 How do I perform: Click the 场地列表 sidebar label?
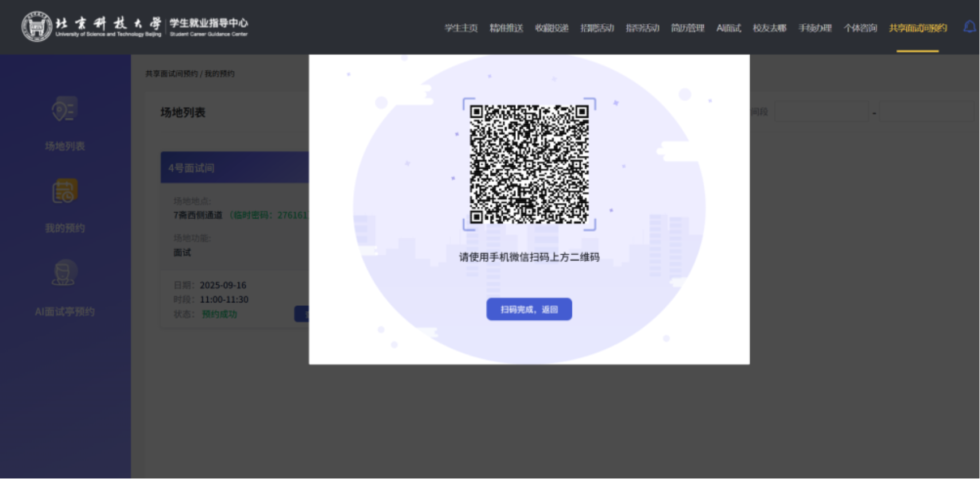pos(65,146)
